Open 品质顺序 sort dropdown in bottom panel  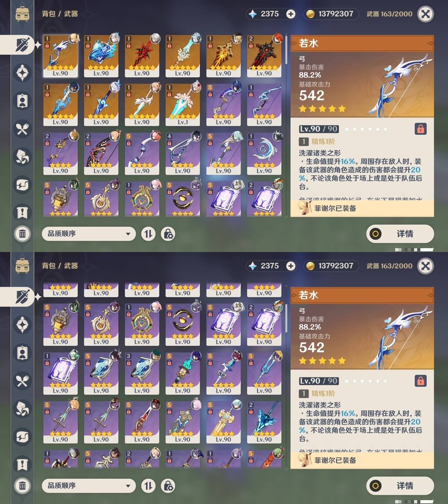pos(89,485)
